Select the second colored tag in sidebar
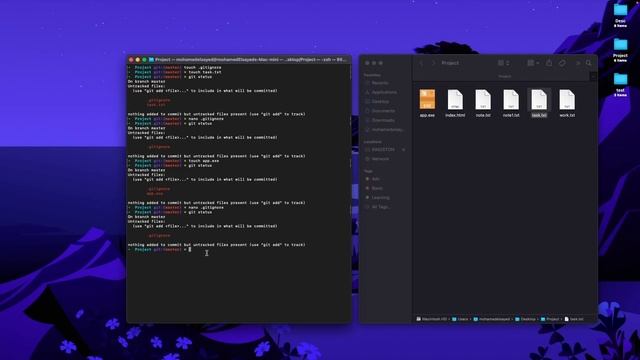640x360 pixels. pyautogui.click(x=377, y=188)
